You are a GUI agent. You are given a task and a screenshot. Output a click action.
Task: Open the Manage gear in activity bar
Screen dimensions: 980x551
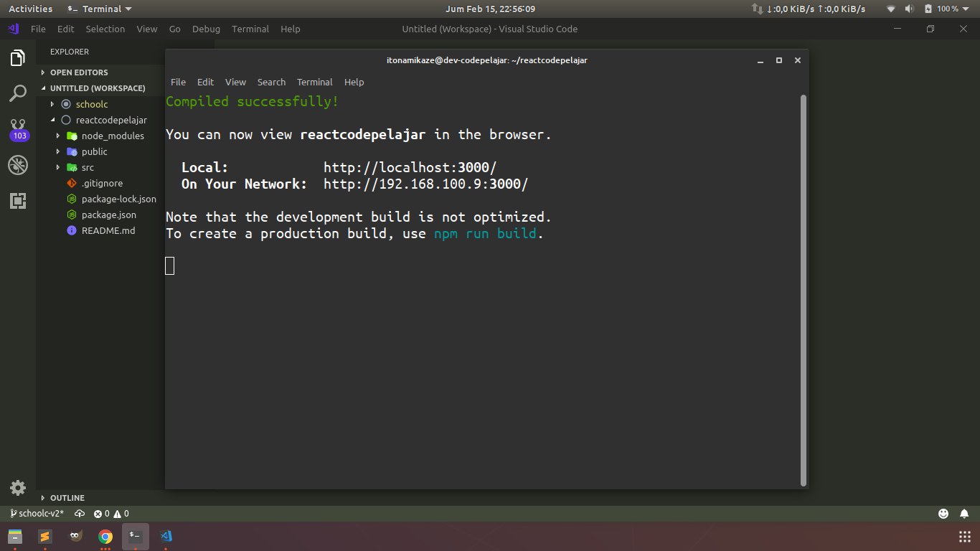click(x=18, y=488)
